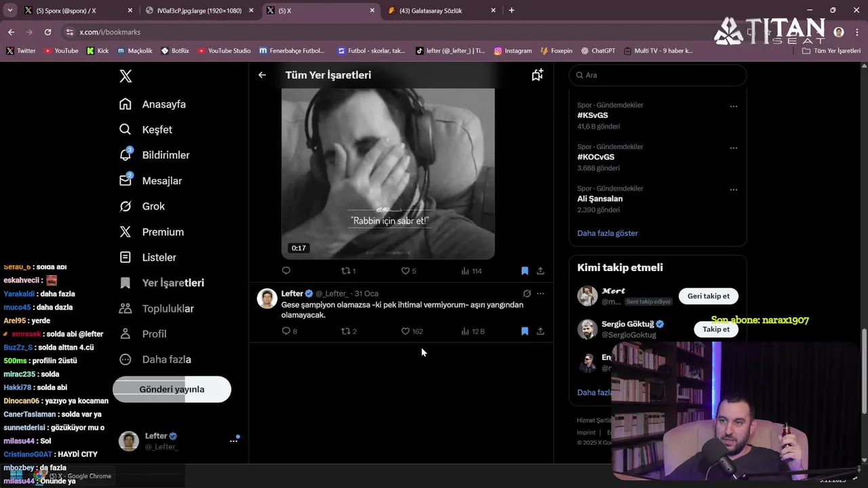Image resolution: width=868 pixels, height=488 pixels.
Task: Click Geri takip et for Mert
Action: pos(708,296)
